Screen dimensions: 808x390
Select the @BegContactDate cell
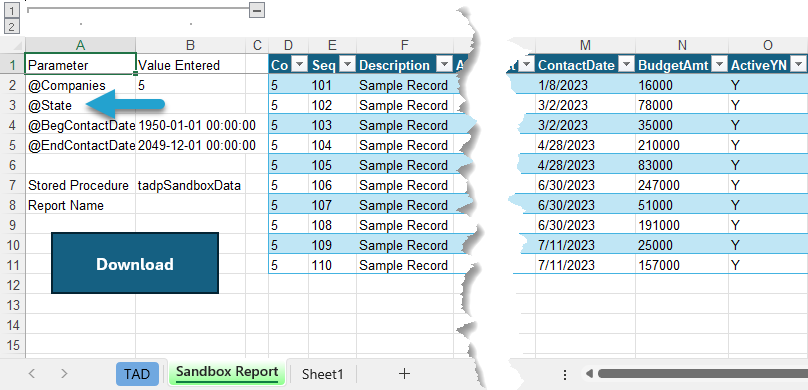[80, 125]
